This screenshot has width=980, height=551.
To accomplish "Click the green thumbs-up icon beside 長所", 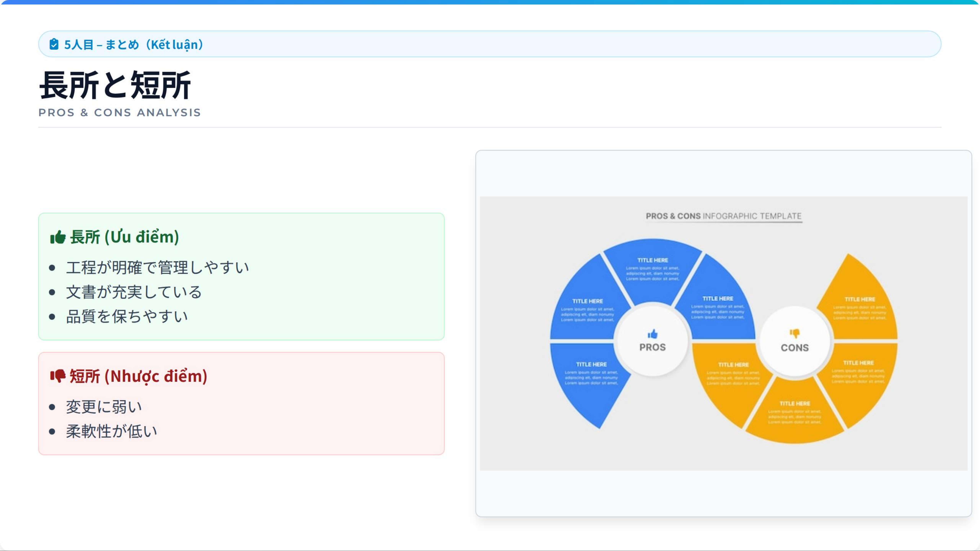I will 58,237.
